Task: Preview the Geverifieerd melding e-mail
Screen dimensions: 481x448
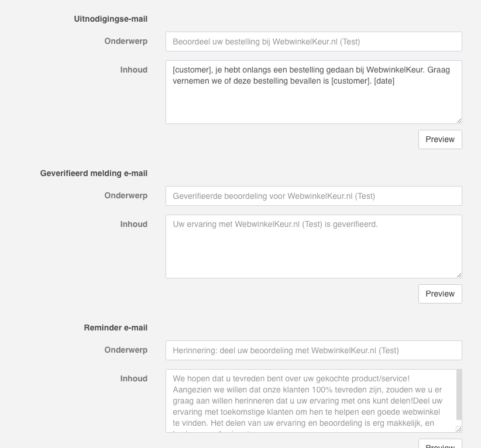Action: [440, 294]
